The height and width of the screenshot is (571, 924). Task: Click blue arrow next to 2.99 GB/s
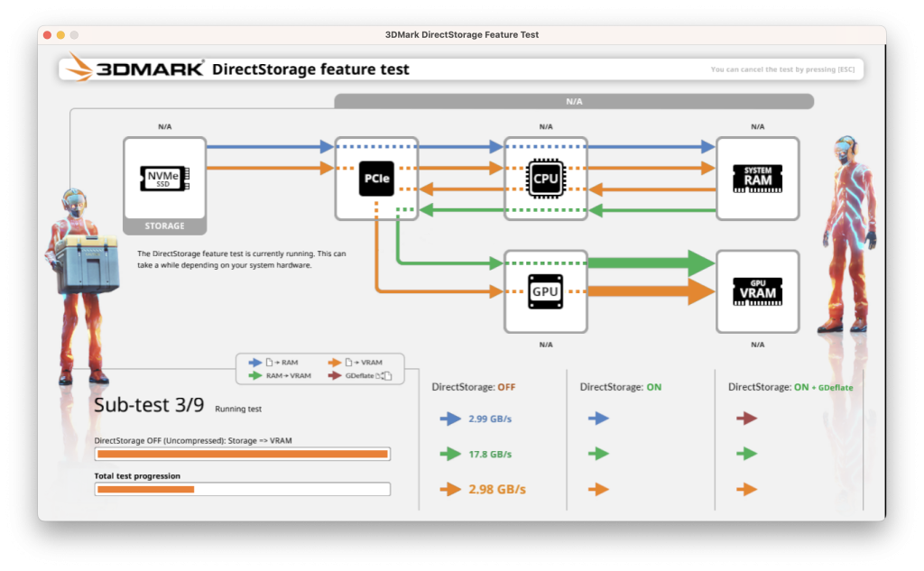click(x=450, y=419)
